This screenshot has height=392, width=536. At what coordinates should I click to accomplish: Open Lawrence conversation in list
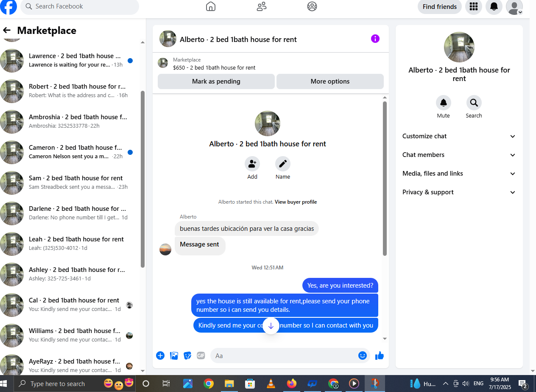pos(70,60)
